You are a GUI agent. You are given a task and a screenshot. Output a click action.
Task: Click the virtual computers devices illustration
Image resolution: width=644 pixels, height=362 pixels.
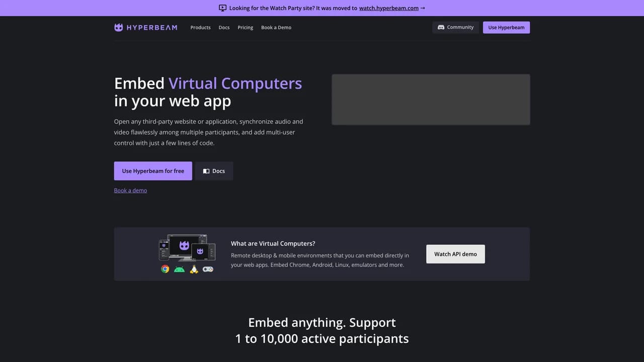(187, 247)
